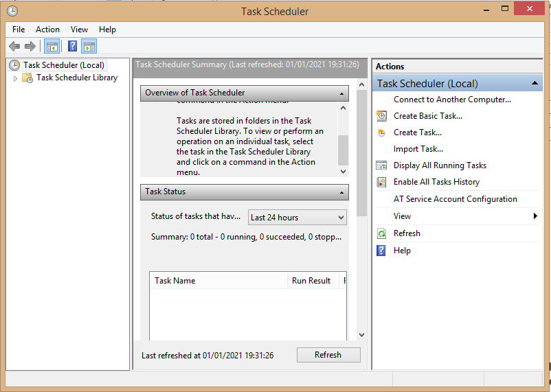Click Create Basic Task... action
Image resolution: width=551 pixels, height=392 pixels.
coord(427,116)
